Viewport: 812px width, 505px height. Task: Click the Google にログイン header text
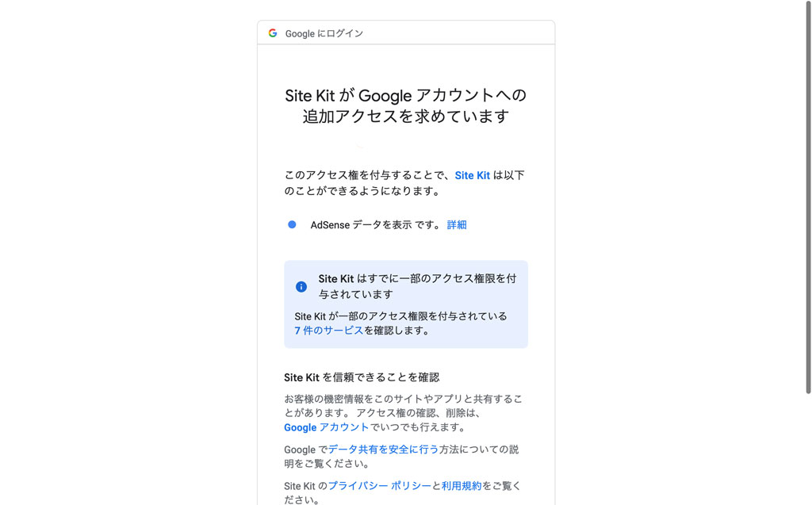324,33
